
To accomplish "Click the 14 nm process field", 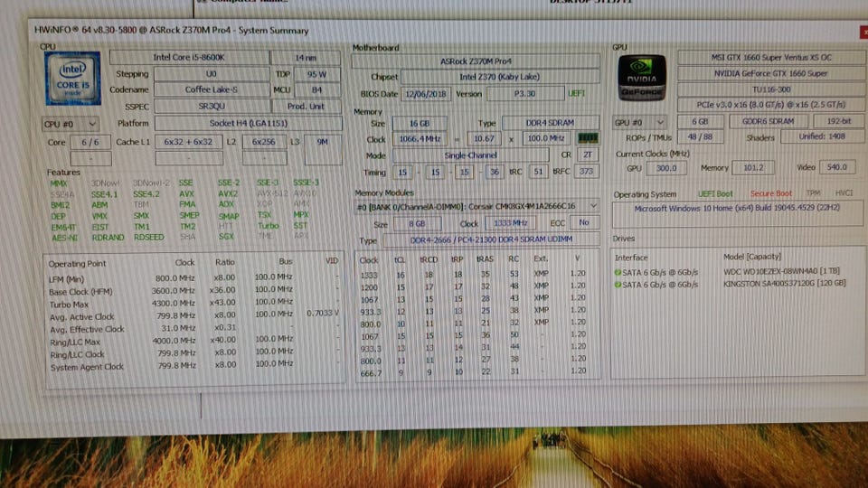I will (x=306, y=58).
